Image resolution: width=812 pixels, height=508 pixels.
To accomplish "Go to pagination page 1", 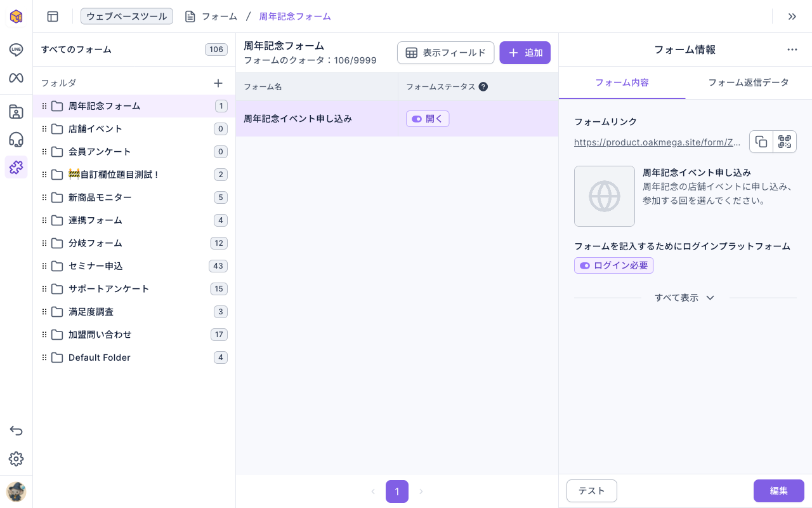I will (x=397, y=491).
